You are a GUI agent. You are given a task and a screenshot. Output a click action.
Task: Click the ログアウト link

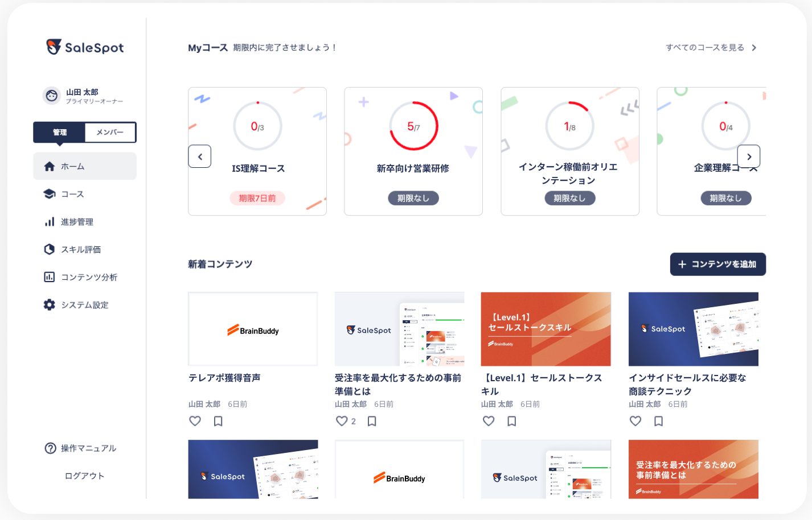(x=84, y=476)
